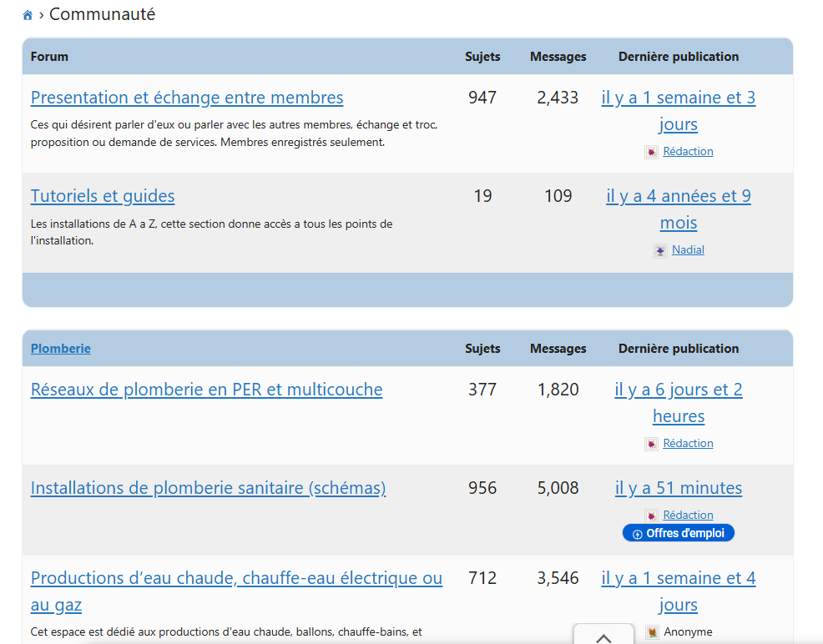This screenshot has width=823, height=644.
Task: Open the Offres d'emploi job listings
Action: (679, 532)
